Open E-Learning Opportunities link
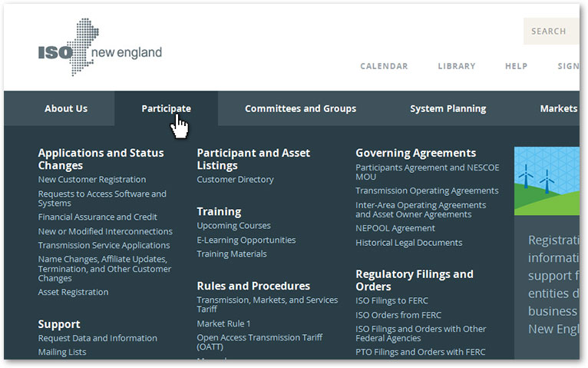The height and width of the screenshot is (368, 588). pyautogui.click(x=246, y=240)
